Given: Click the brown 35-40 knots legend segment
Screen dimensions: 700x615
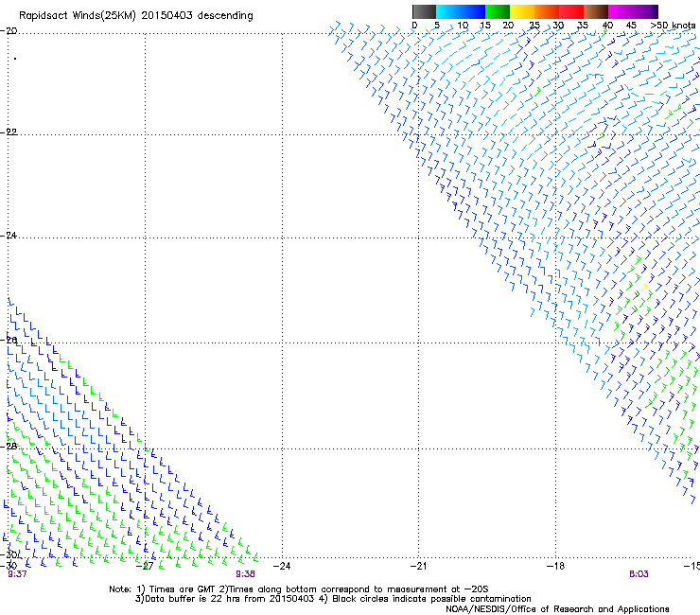Looking at the screenshot, I should tap(596, 11).
